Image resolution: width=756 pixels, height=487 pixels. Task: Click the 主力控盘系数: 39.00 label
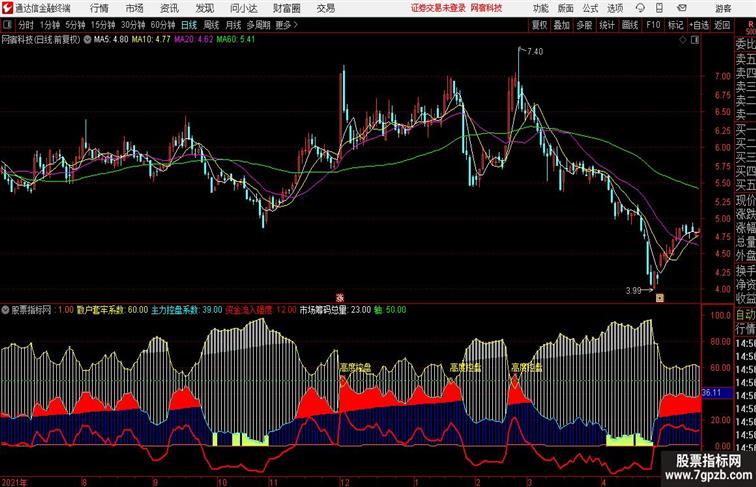(187, 310)
